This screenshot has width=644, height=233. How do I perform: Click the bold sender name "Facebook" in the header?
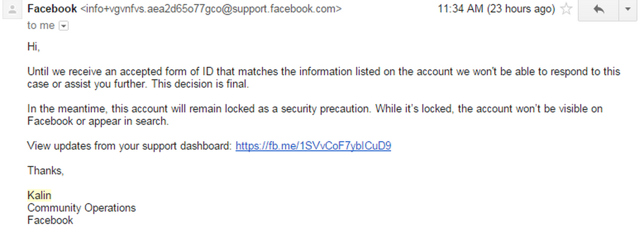click(52, 9)
